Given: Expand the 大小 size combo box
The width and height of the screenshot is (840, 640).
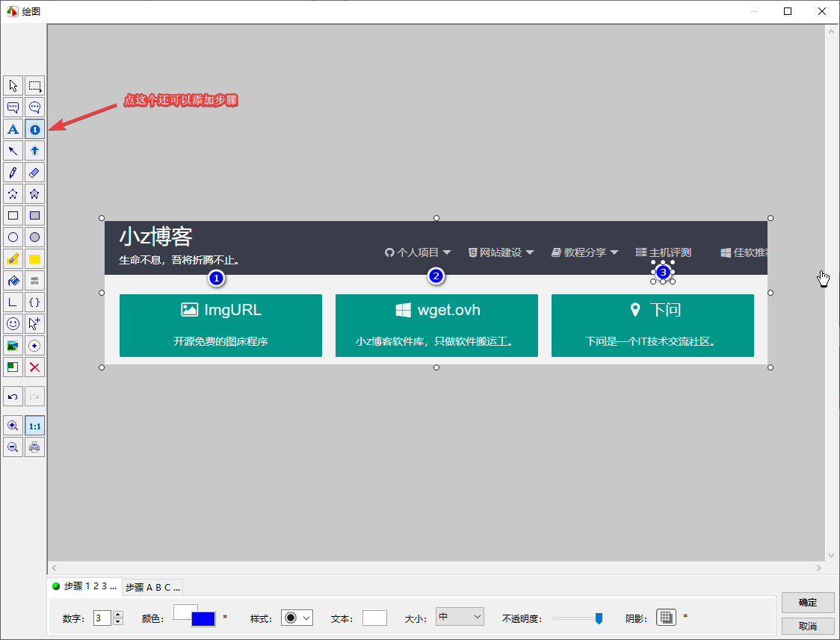Looking at the screenshot, I should (x=460, y=617).
